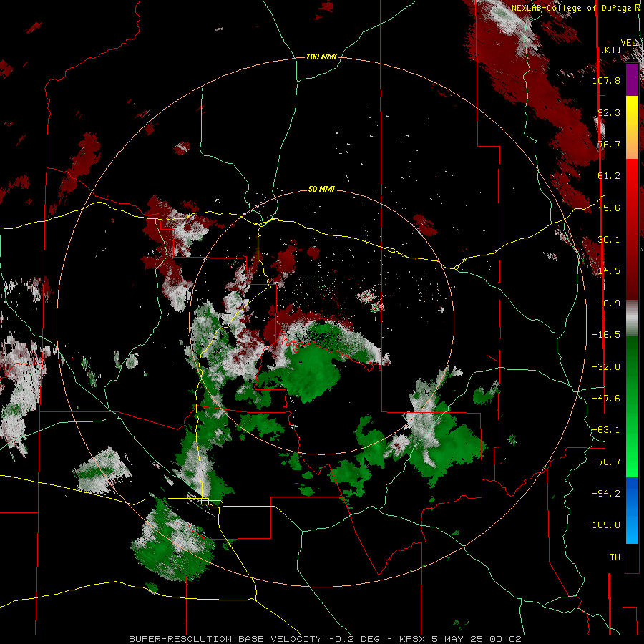Click the [KT] units label
This screenshot has height=644, width=644.
[x=611, y=49]
